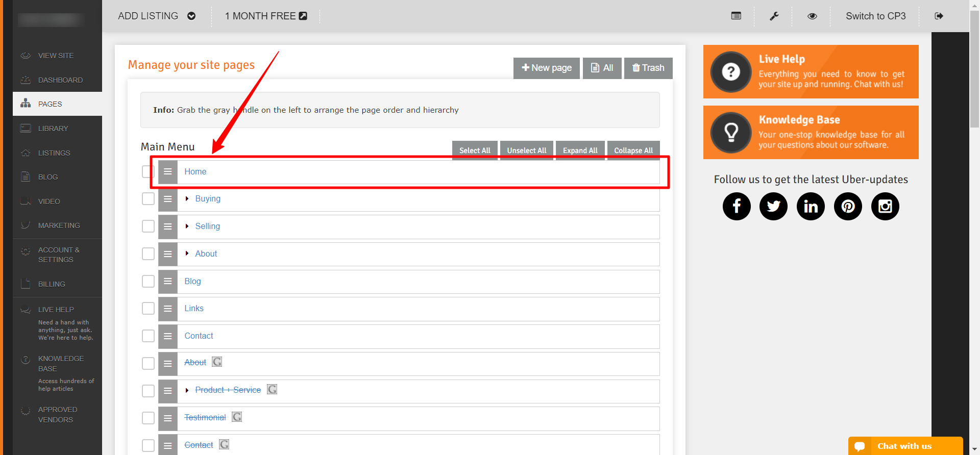The width and height of the screenshot is (980, 455).
Task: Check the Links page checkbox
Action: tap(148, 308)
